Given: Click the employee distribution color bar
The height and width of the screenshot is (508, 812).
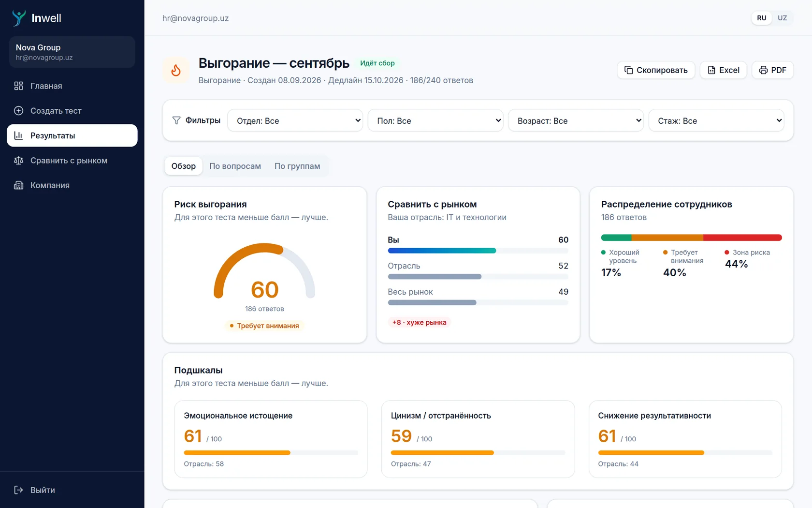Looking at the screenshot, I should click(691, 238).
